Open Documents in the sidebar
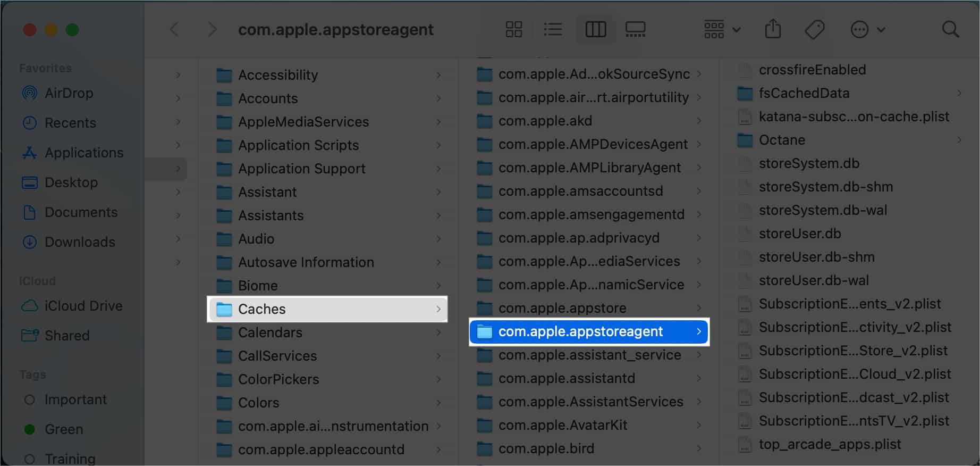 point(69,212)
